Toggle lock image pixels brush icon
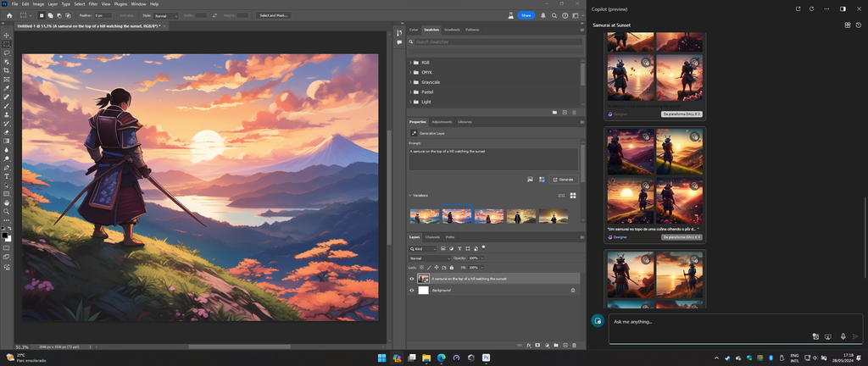 429,267
